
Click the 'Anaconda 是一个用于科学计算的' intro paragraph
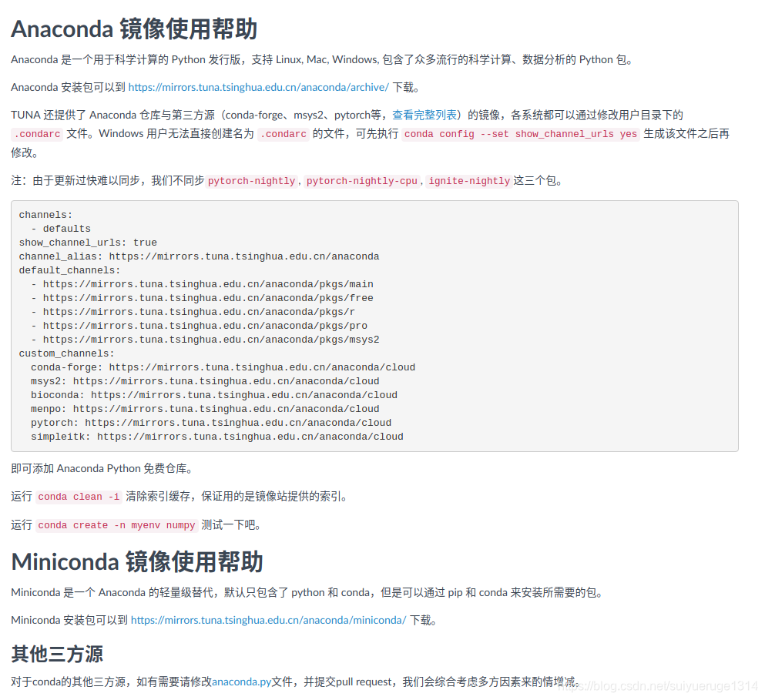[x=323, y=60]
